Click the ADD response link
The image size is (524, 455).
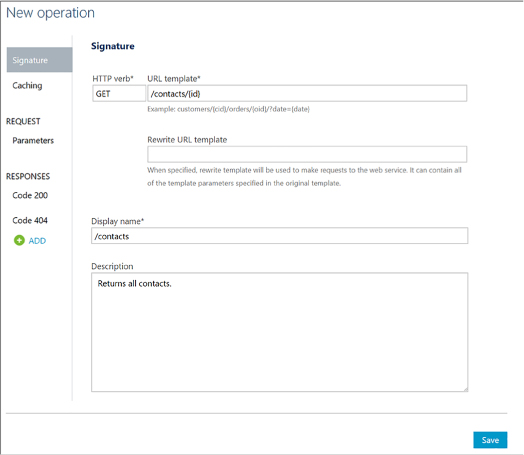pyautogui.click(x=37, y=241)
